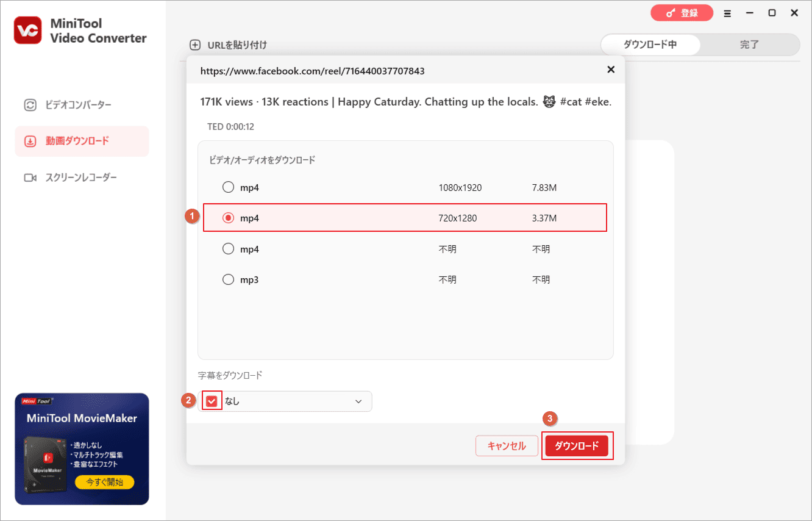Viewport: 812px width, 521px height.
Task: Open the 動画ダウンロード section
Action: (x=82, y=141)
